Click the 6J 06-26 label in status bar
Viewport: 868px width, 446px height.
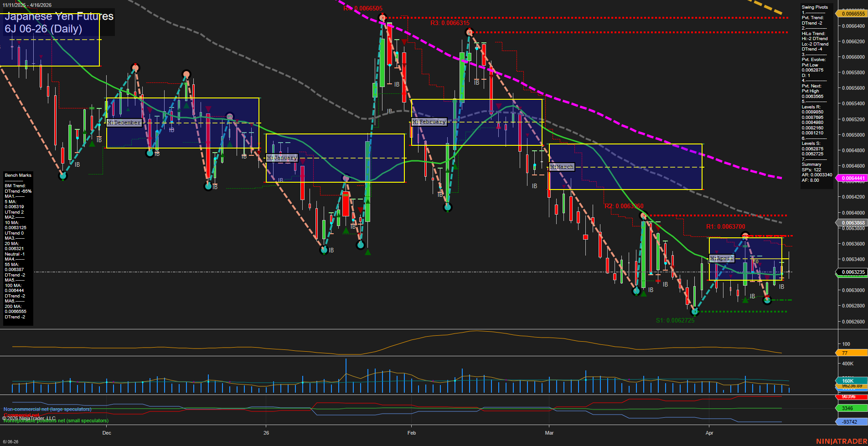click(11, 441)
